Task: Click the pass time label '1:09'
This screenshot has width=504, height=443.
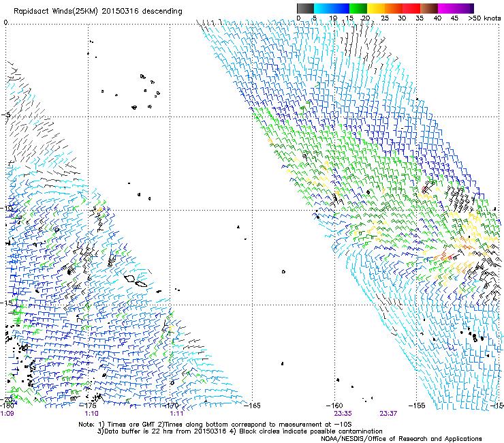Action: pyautogui.click(x=7, y=414)
